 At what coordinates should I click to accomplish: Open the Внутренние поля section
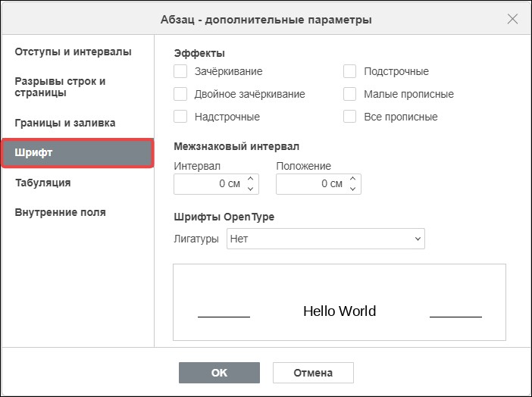(60, 212)
